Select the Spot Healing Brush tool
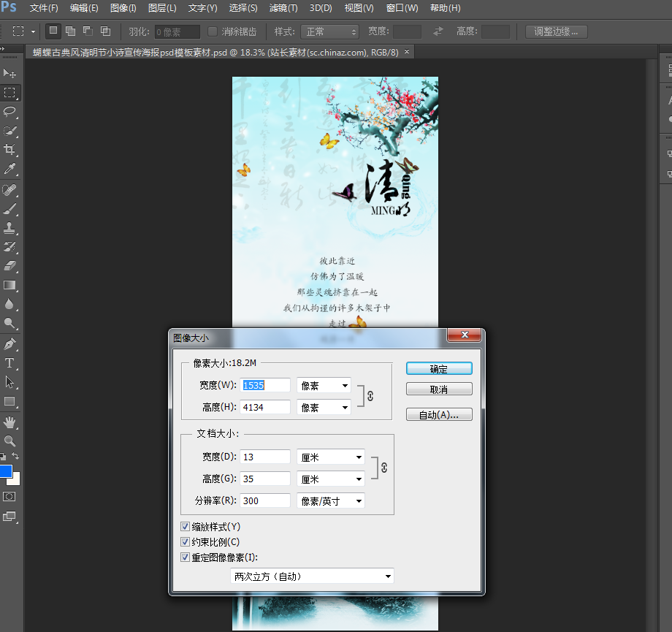Image resolution: width=672 pixels, height=632 pixels. pyautogui.click(x=9, y=189)
